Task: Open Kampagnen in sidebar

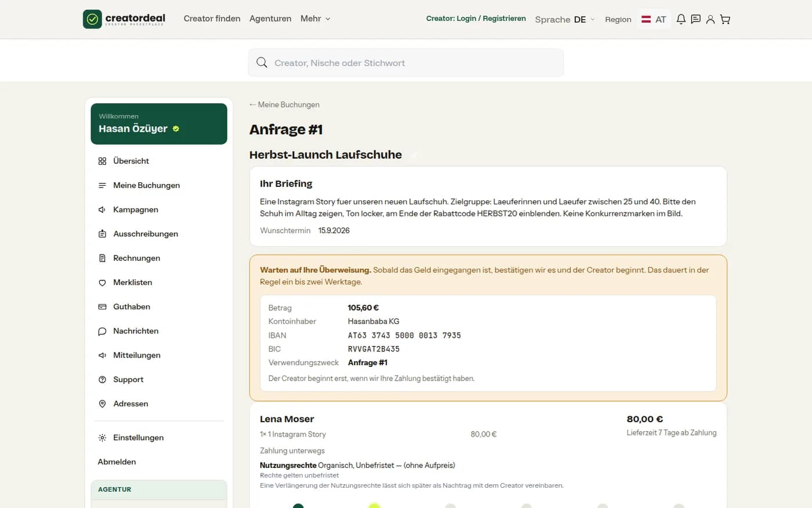Action: [x=159, y=210]
